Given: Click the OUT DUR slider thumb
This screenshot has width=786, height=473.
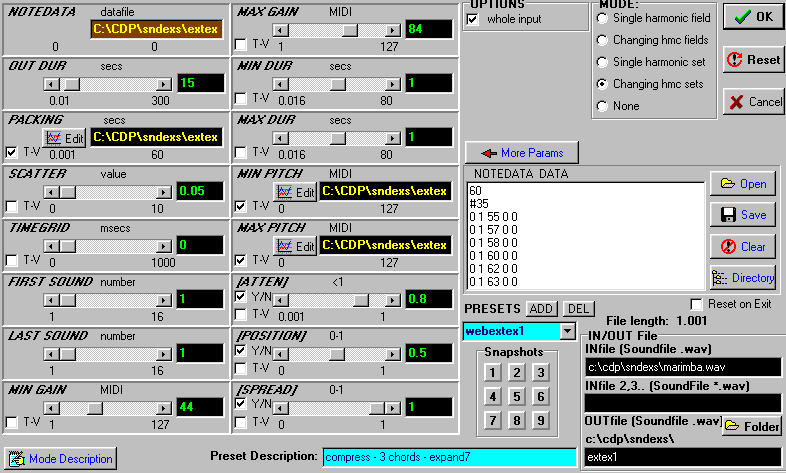Looking at the screenshot, I should click(72, 84).
